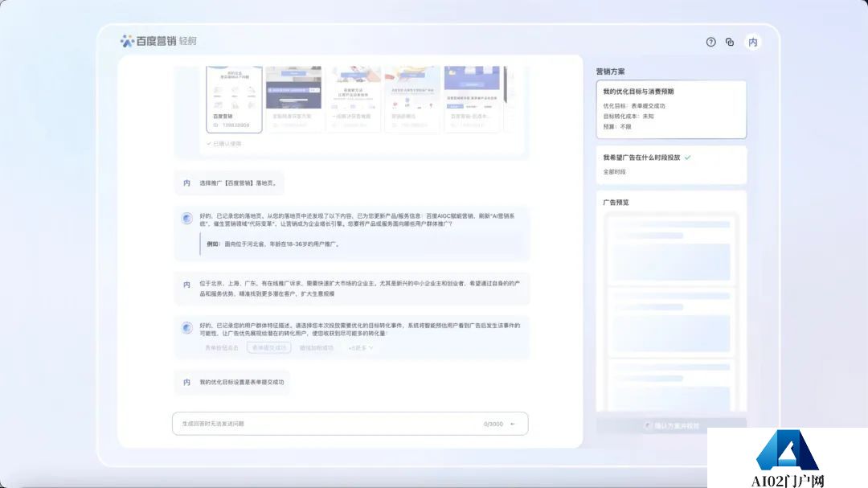Open the help question-mark icon
Image resolution: width=868 pixels, height=488 pixels.
(710, 42)
